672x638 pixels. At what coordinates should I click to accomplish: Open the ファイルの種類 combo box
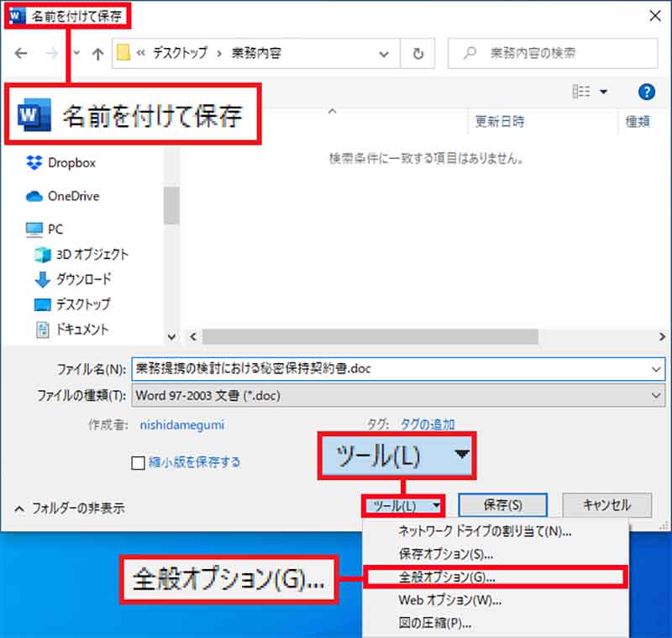click(398, 395)
